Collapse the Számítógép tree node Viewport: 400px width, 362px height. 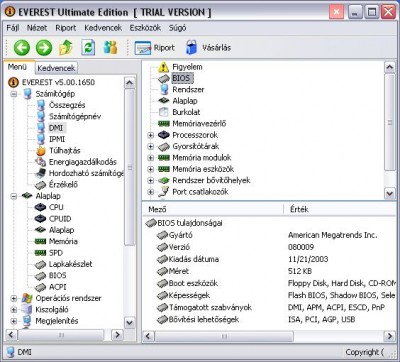click(x=14, y=94)
